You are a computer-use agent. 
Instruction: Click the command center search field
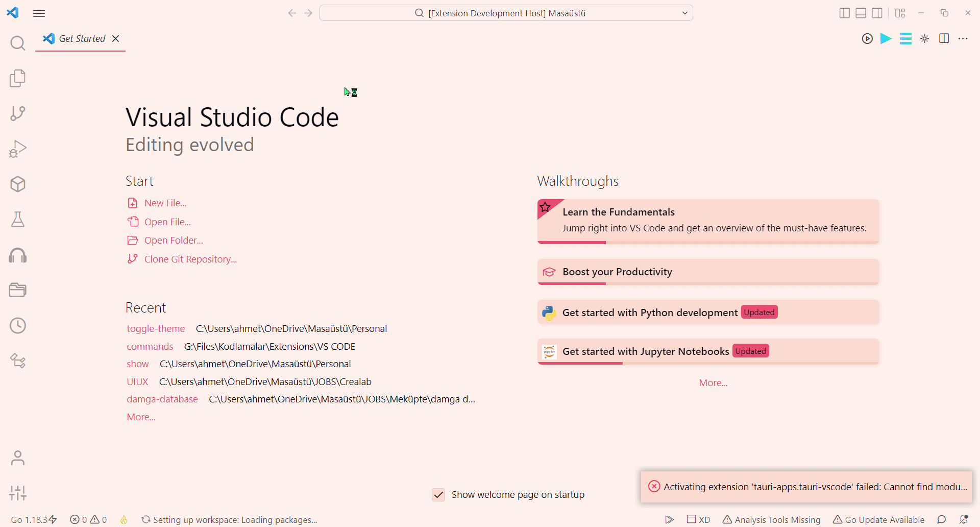(x=506, y=13)
